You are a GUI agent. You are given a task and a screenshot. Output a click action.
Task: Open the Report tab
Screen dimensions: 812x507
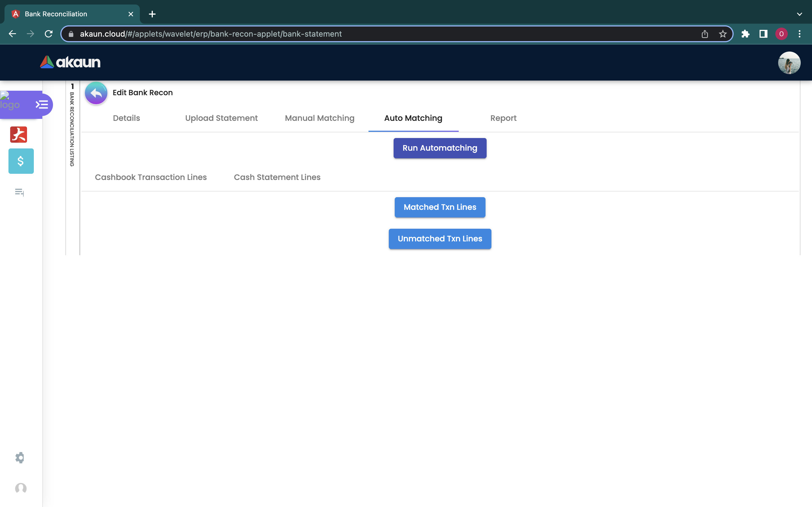click(x=503, y=118)
